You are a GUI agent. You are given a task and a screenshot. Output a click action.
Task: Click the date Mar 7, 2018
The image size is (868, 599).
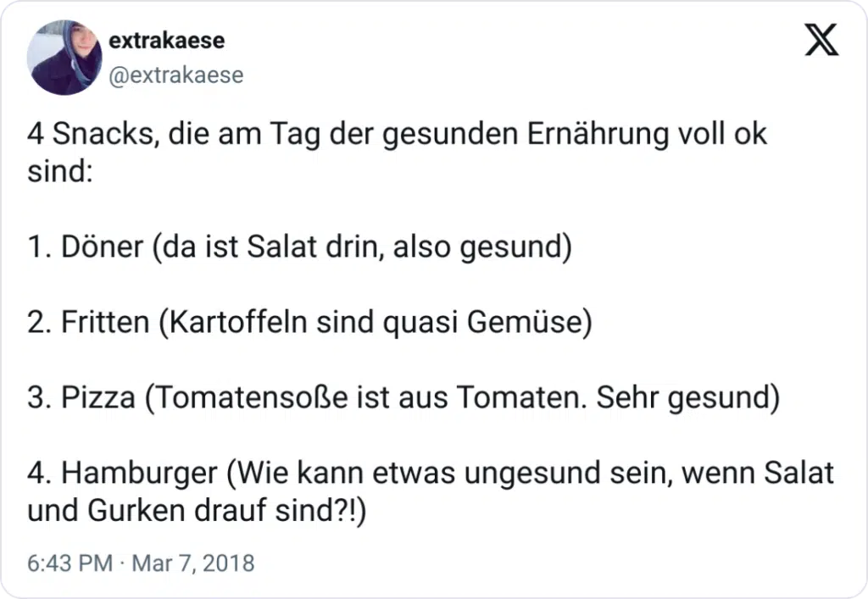(x=193, y=563)
